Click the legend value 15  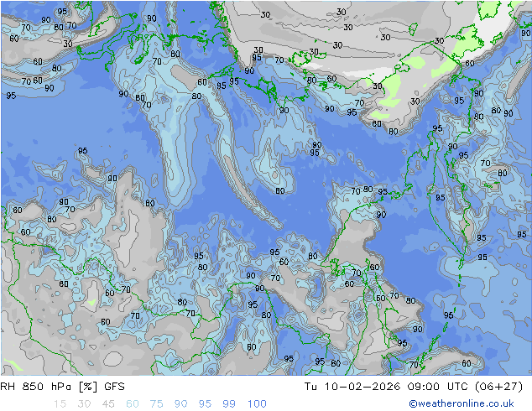[x=60, y=404]
